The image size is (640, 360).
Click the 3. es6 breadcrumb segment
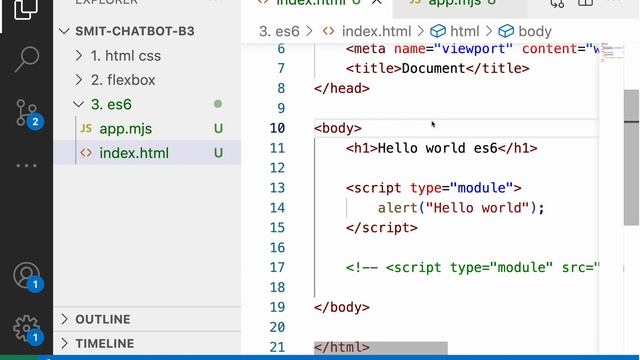(x=279, y=31)
